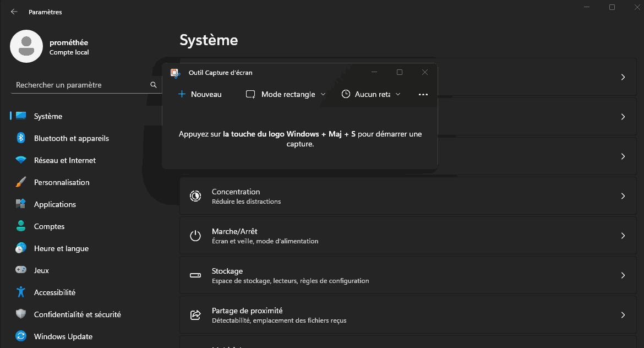Click the search magnifier in Rechercher un paramètre
The height and width of the screenshot is (348, 644).
[153, 85]
